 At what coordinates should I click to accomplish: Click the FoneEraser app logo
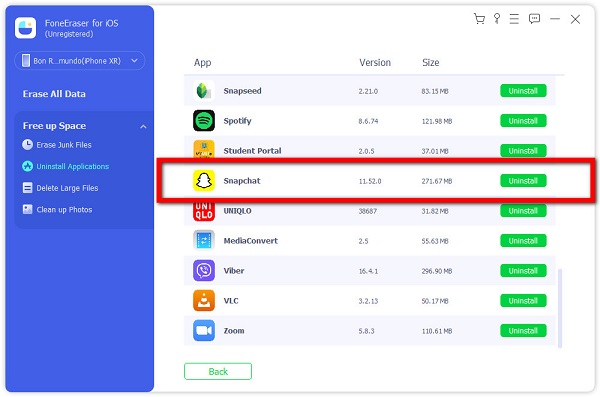click(x=25, y=28)
